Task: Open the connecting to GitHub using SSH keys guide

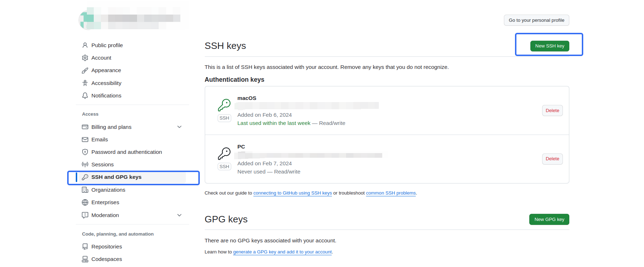Action: pos(292,193)
